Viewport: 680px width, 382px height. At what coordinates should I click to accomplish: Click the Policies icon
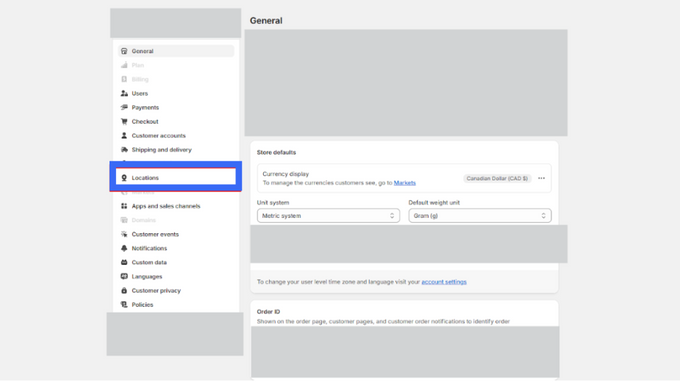click(x=124, y=305)
